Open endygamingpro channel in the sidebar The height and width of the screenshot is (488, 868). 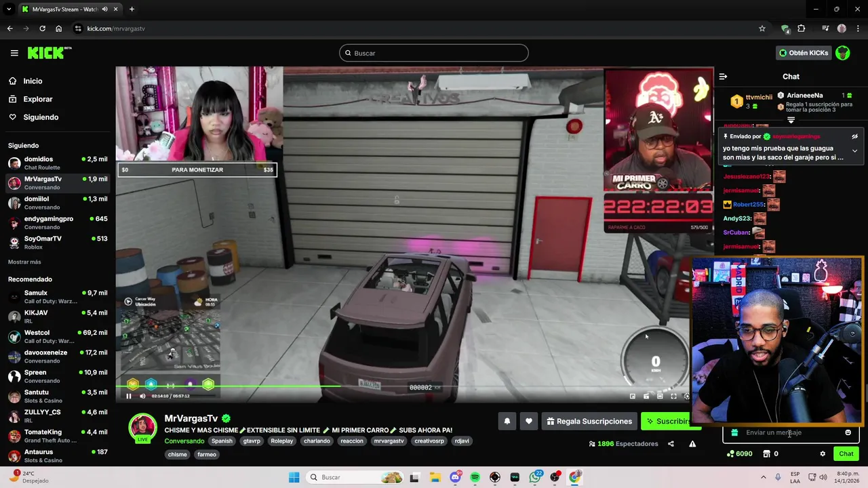coord(58,222)
